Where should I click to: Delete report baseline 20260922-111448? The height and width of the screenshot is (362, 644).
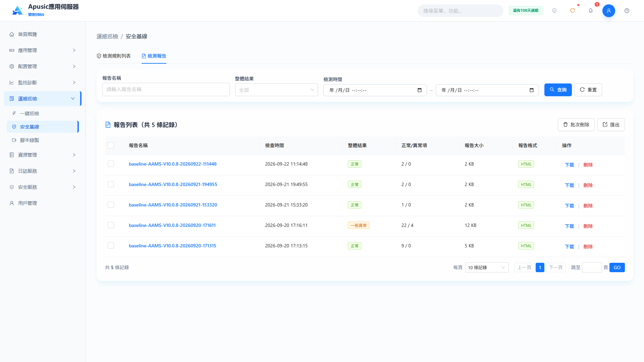point(588,165)
